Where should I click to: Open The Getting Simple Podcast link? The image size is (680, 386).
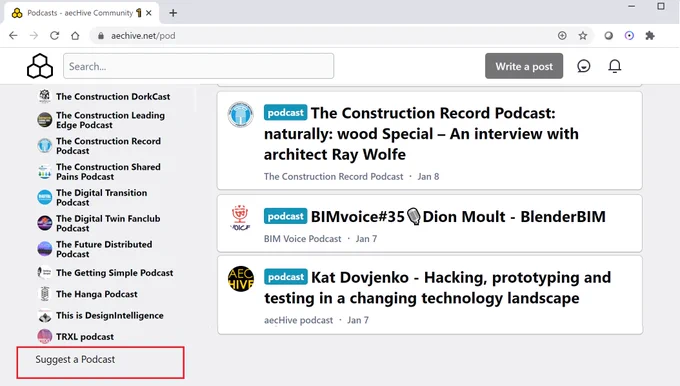tap(114, 273)
